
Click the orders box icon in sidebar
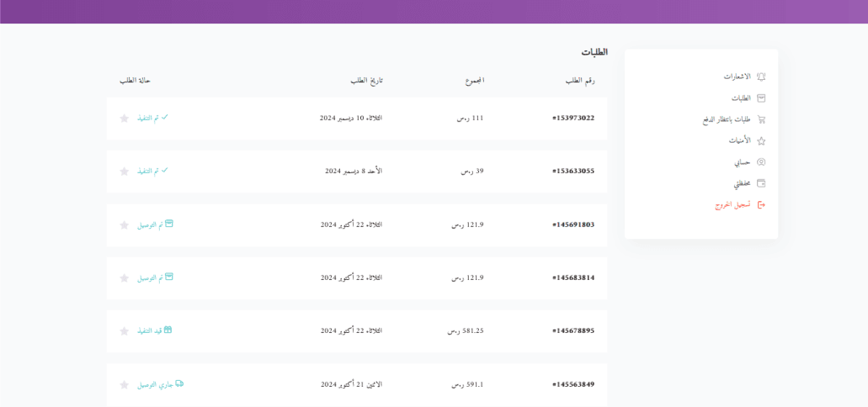(761, 98)
